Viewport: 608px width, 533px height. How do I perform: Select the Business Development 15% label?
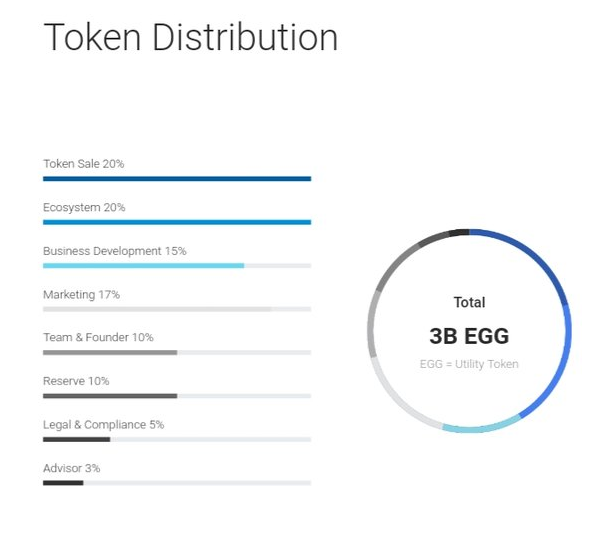(x=115, y=251)
